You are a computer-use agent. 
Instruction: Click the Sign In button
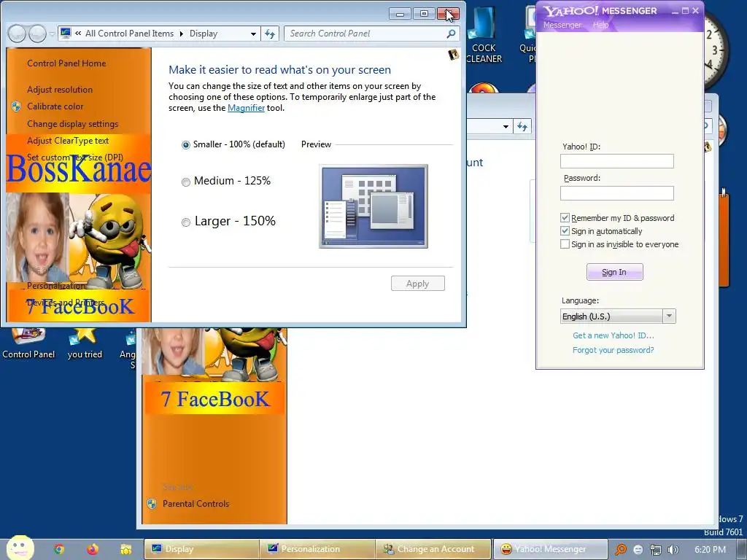point(614,272)
